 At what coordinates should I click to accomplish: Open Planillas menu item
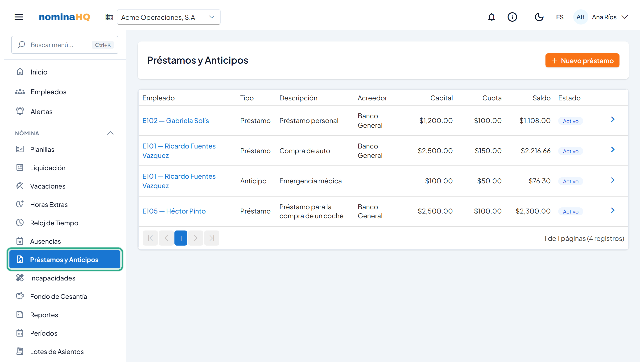click(65, 149)
